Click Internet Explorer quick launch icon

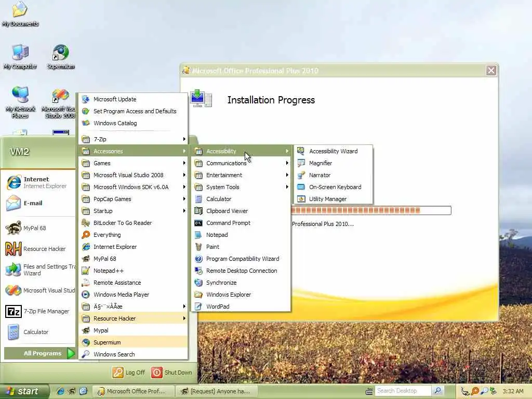(x=61, y=391)
